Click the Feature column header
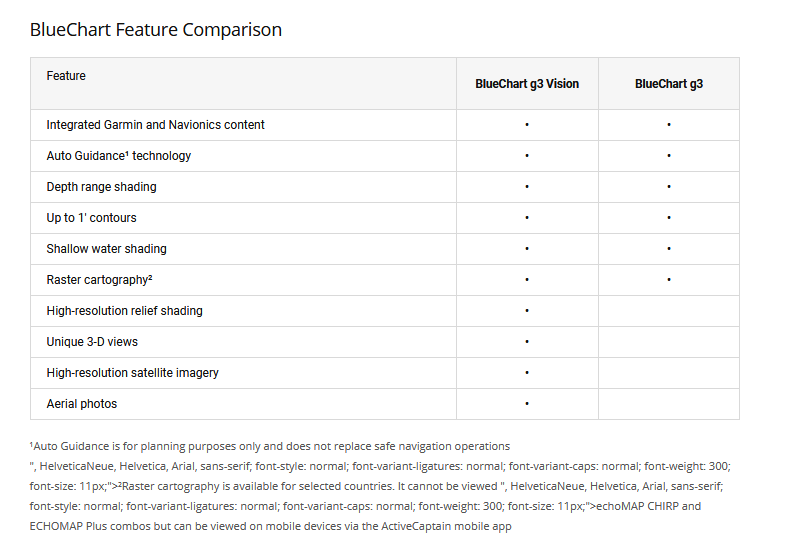This screenshot has height=555, width=795. click(66, 76)
